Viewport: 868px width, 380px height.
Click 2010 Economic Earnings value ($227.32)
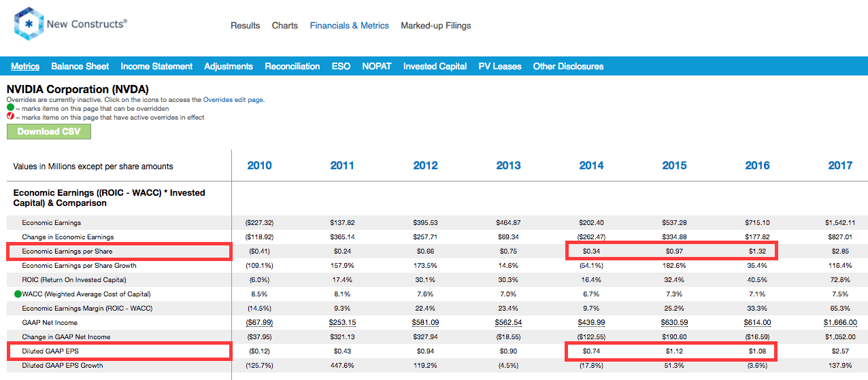click(x=259, y=223)
